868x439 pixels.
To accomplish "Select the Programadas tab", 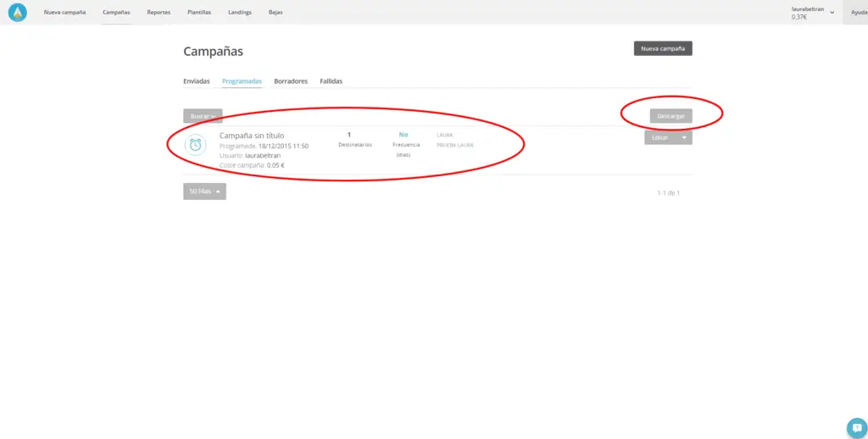I will pos(242,81).
